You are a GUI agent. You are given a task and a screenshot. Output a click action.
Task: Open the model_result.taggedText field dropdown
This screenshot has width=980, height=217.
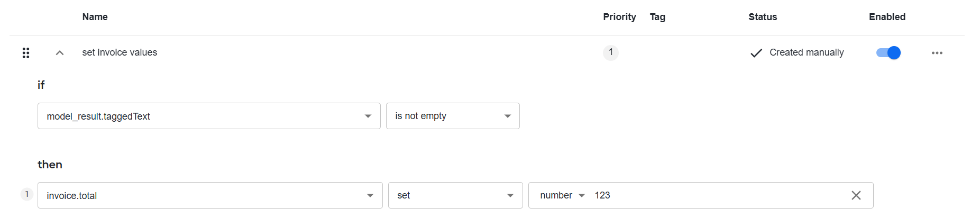(x=209, y=116)
